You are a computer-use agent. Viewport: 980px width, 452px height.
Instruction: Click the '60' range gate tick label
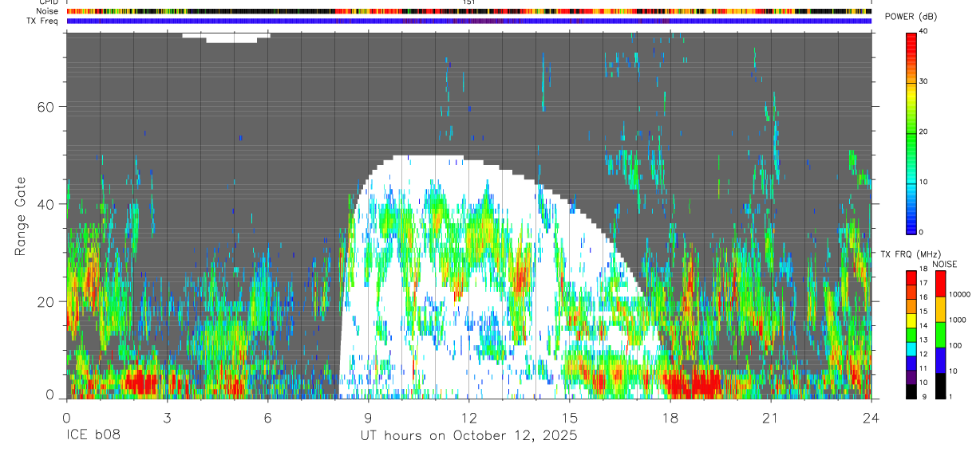click(x=45, y=107)
